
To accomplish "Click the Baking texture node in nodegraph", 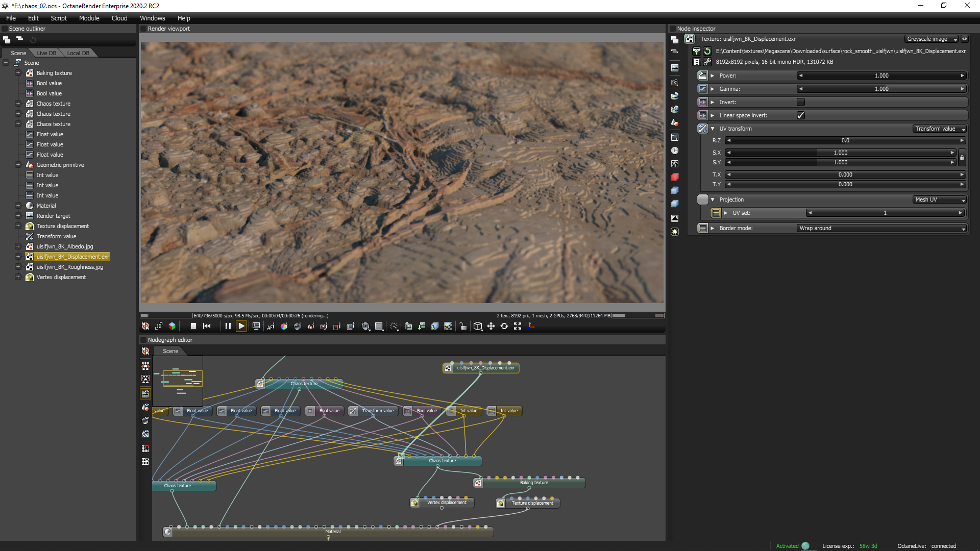I will [533, 483].
